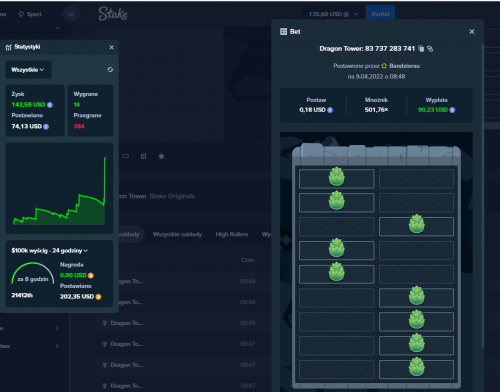Click the star badge next to Bandzioreu
This screenshot has height=392, width=500.
pyautogui.click(x=384, y=66)
